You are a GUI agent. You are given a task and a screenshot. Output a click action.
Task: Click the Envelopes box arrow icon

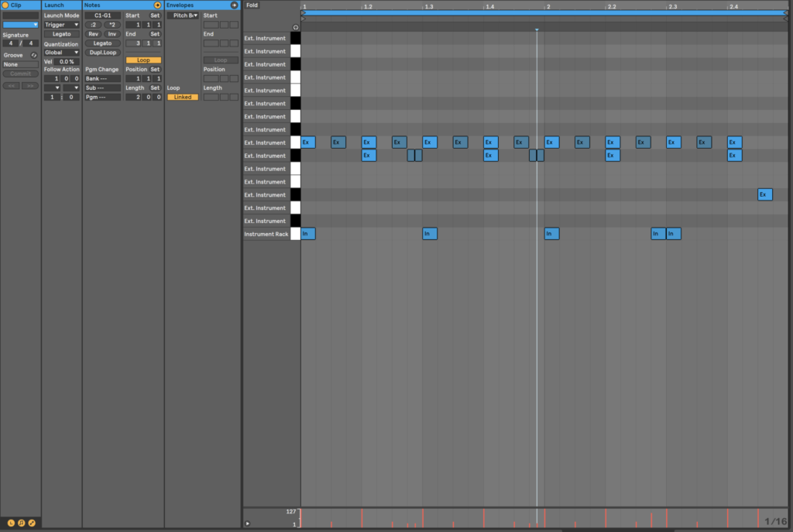click(235, 5)
